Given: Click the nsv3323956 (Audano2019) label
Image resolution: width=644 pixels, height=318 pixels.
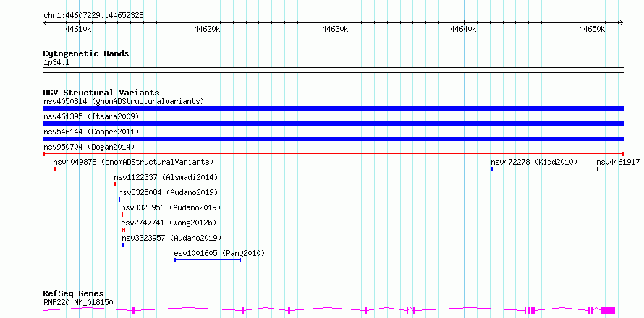Looking at the screenshot, I should (171, 207).
